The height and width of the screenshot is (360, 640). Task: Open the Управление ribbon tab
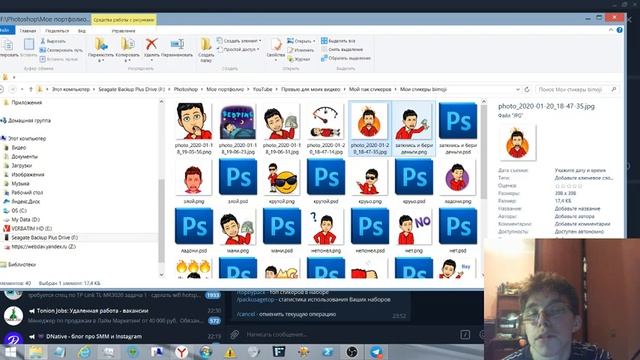pos(123,31)
